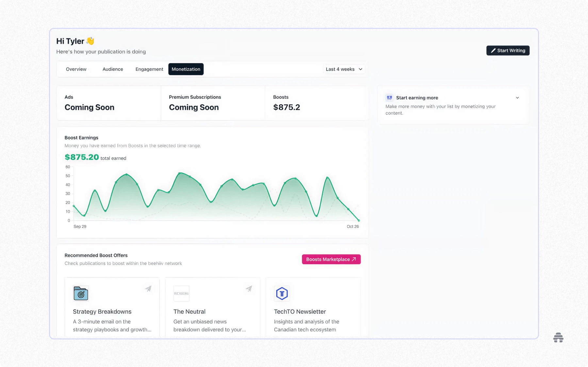Image resolution: width=588 pixels, height=367 pixels.
Task: Open the Audience tab
Action: 112,69
